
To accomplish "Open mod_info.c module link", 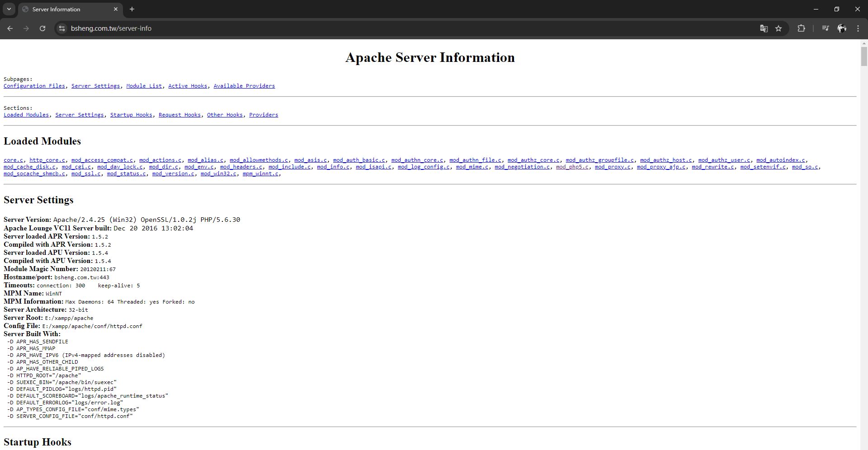I will point(333,167).
